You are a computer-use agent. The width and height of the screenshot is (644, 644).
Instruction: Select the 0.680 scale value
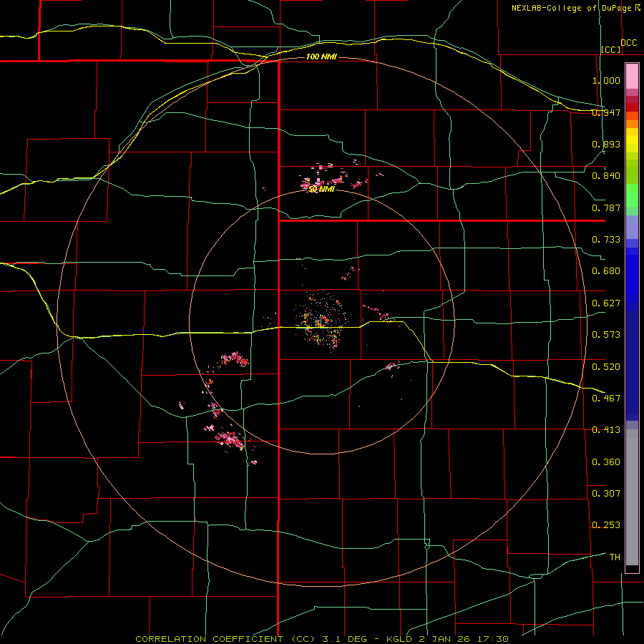tap(606, 271)
